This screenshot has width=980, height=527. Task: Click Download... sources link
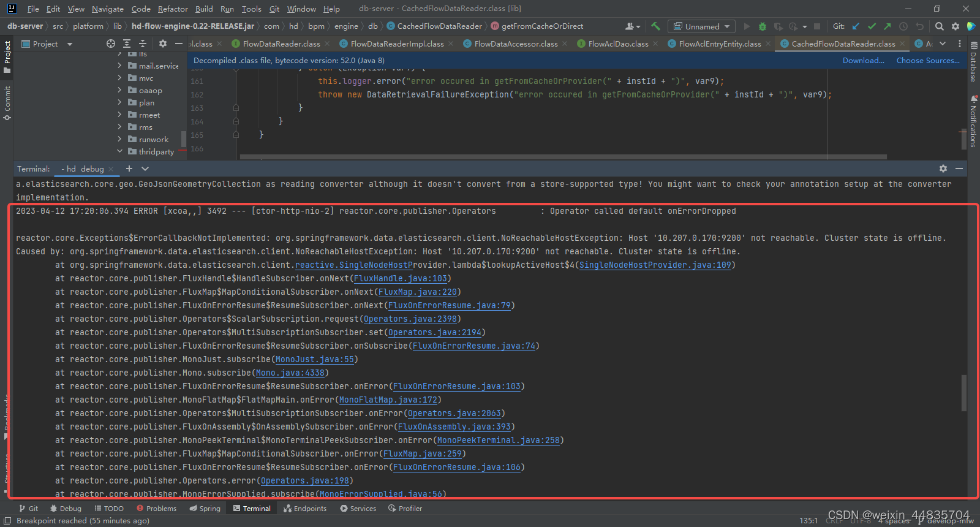pyautogui.click(x=863, y=60)
